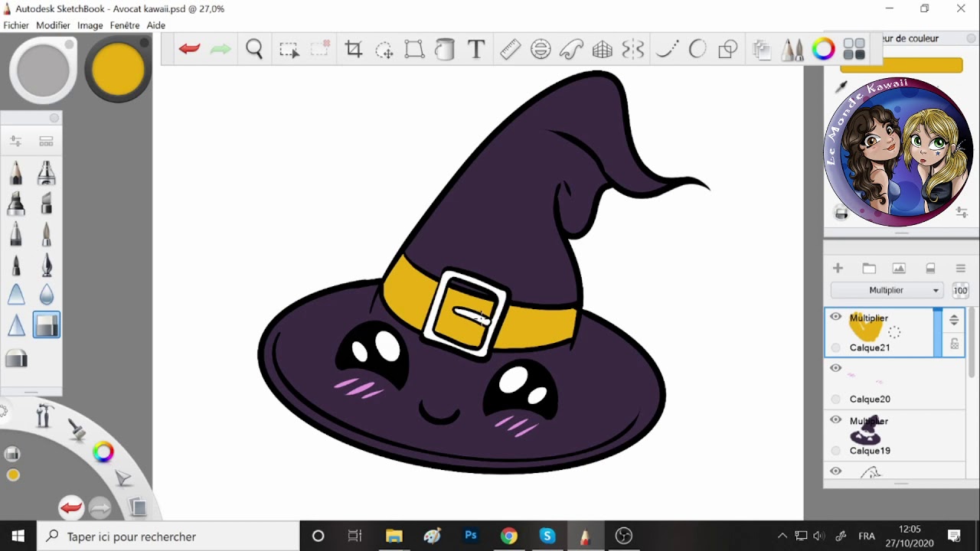Screen dimensions: 980x551
Task: Open Photoshop from the taskbar
Action: tap(471, 536)
